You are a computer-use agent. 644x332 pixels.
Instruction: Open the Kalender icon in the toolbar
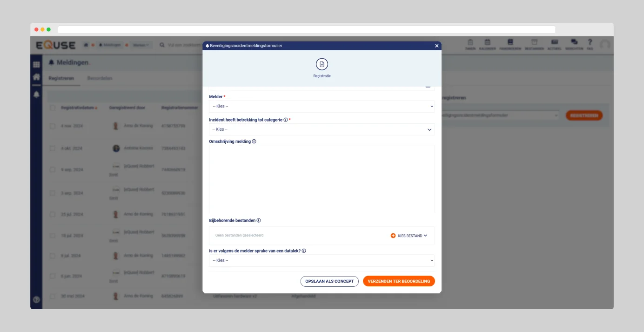(x=487, y=42)
